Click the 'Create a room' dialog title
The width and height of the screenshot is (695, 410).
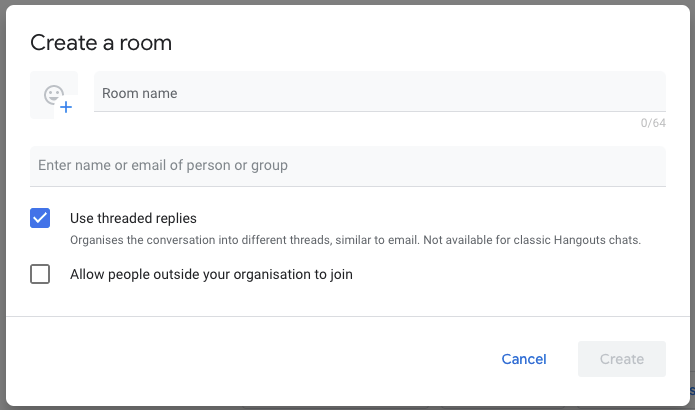pos(101,42)
